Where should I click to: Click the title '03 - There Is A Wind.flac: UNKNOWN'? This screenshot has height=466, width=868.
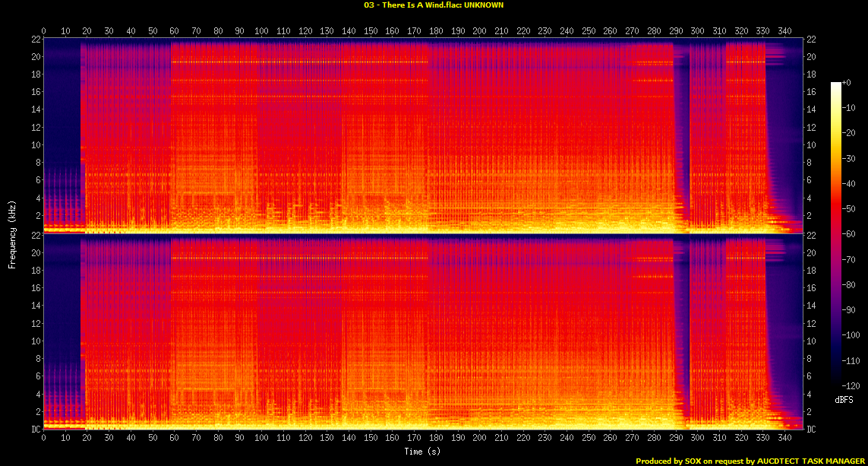(433, 5)
